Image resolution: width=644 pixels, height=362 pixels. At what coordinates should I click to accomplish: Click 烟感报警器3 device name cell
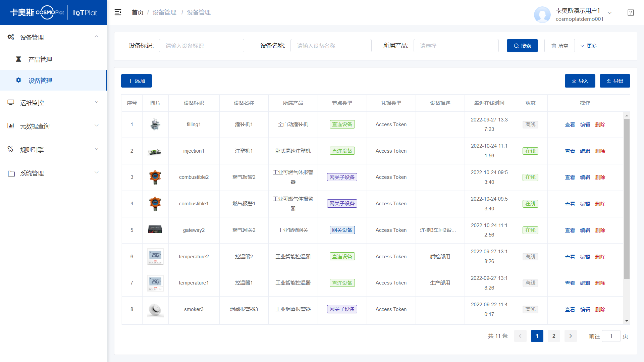244,309
